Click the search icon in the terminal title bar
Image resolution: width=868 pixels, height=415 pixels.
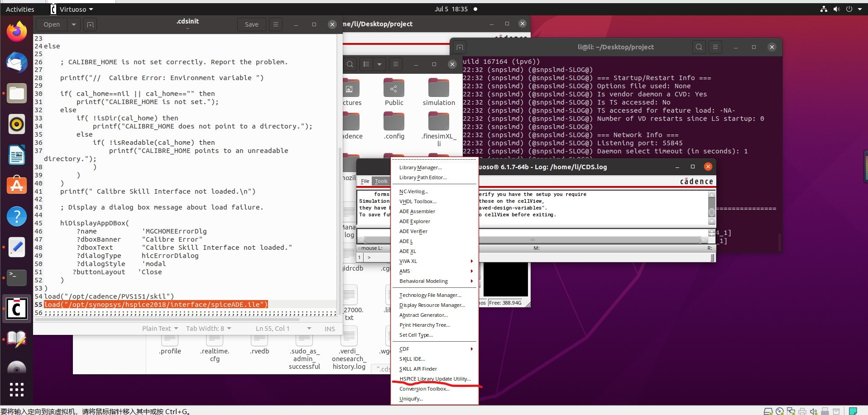[699, 47]
